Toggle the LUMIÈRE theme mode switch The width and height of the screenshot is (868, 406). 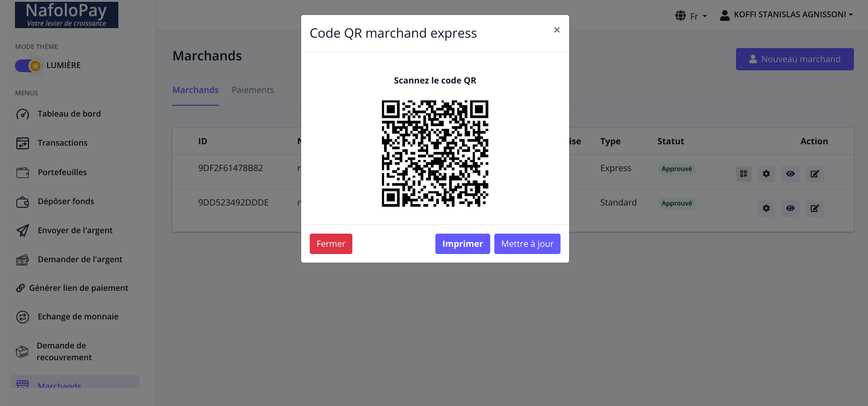click(28, 66)
